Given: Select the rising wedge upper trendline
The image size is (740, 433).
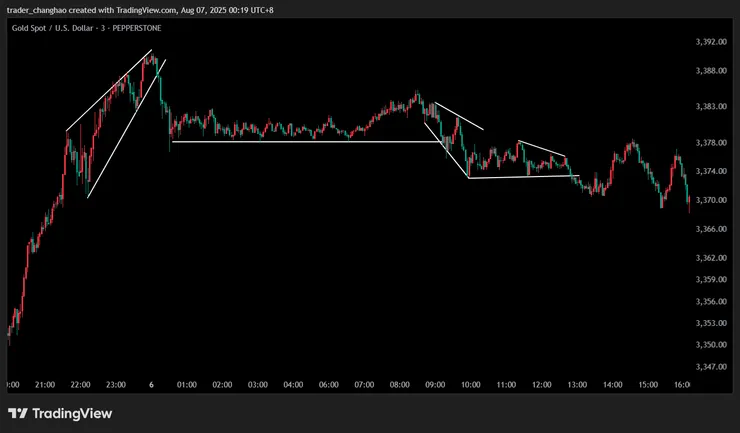Looking at the screenshot, I should coord(109,90).
